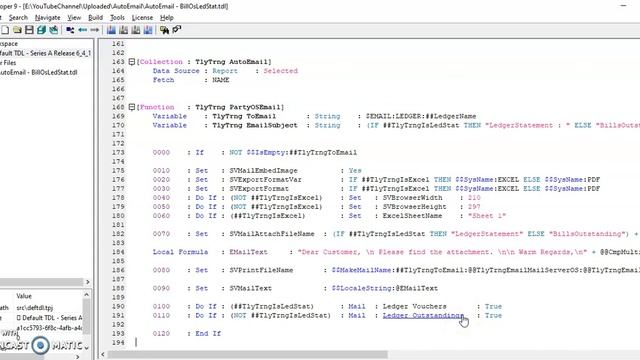Click the build icon just right of forward arrow

tap(111, 30)
